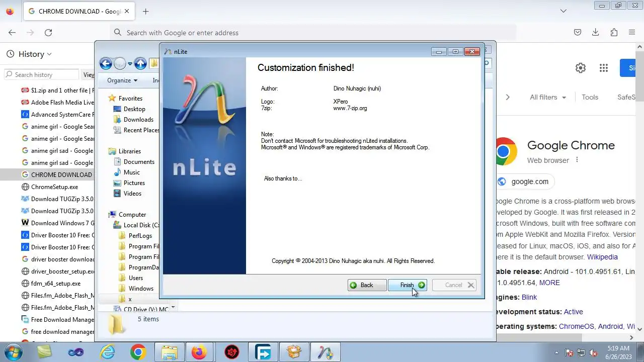Open the Pocket save icon in Firefox
Image resolution: width=644 pixels, height=362 pixels.
578,32
